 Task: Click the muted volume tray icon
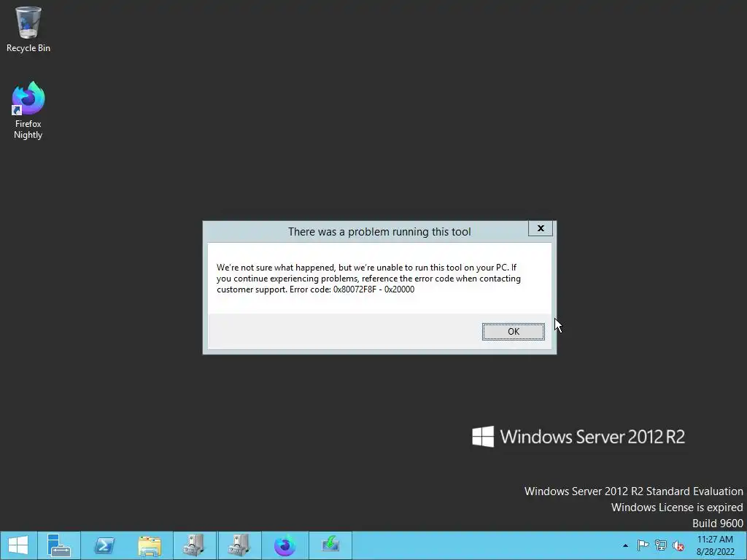678,545
